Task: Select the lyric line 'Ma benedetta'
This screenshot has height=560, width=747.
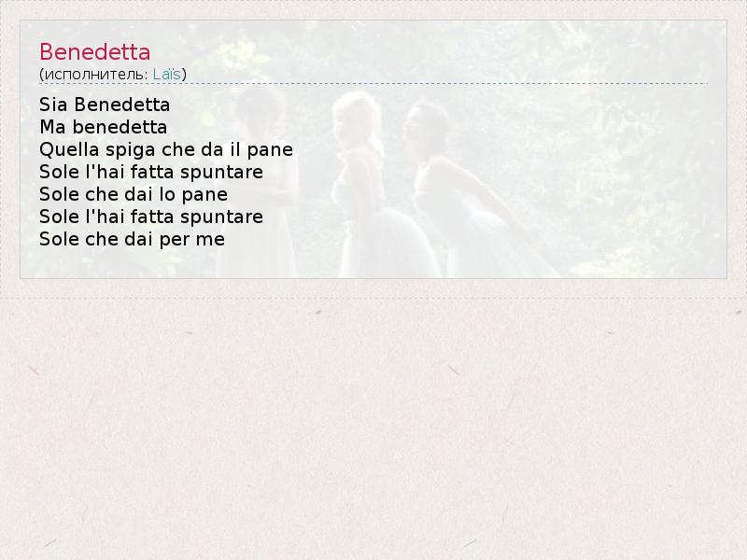Action: [104, 127]
